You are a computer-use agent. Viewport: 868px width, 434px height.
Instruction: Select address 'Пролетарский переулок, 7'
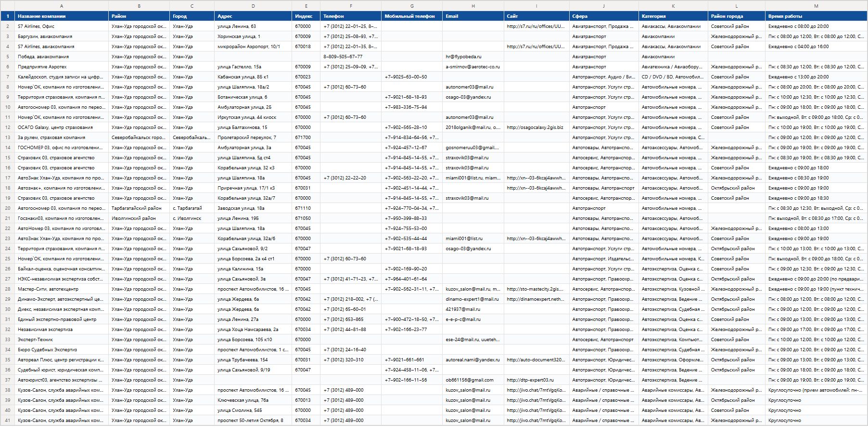click(x=253, y=138)
